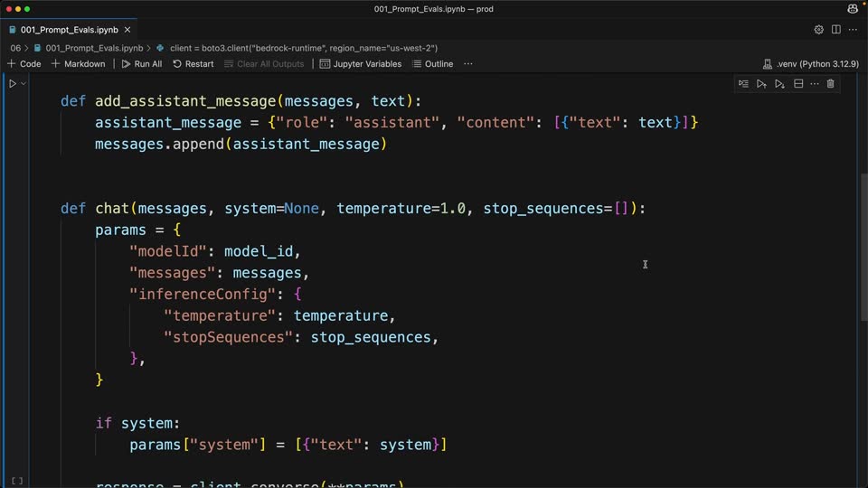Screen dimensions: 868x488
Task: Click the add_assistant_message function name
Action: (185, 101)
